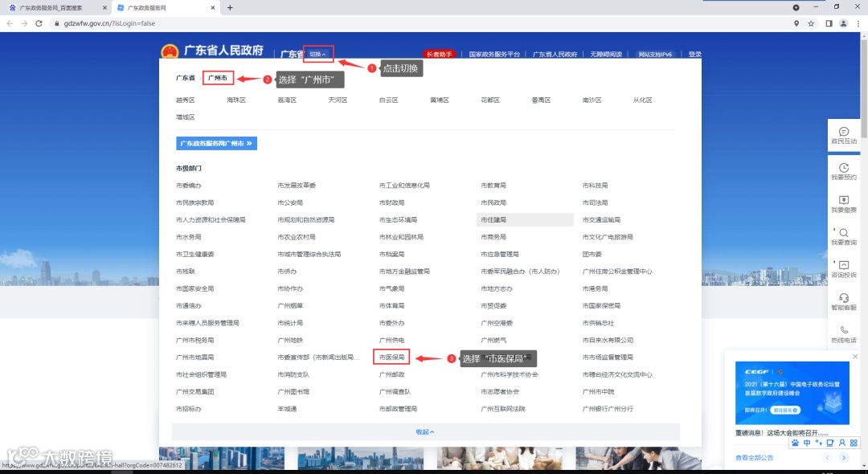Image resolution: width=868 pixels, height=474 pixels.
Task: Open 智能客服 in right sidebar
Action: (844, 302)
